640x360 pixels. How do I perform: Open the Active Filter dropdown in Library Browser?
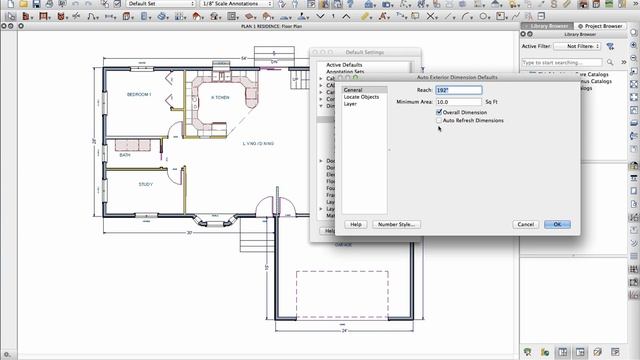(x=577, y=47)
